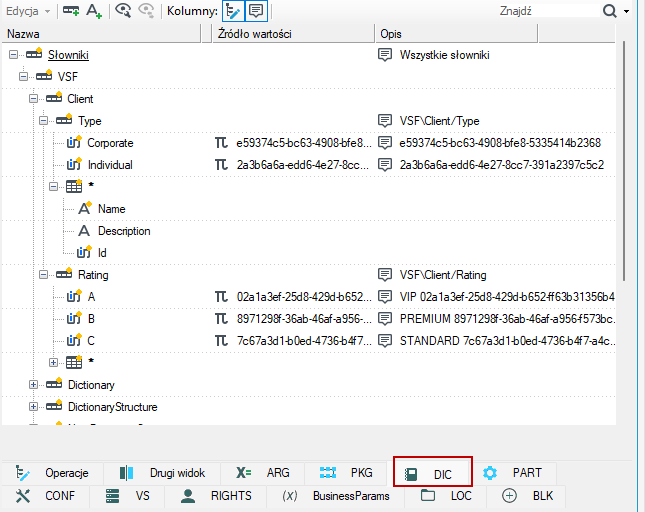The image size is (645, 512).
Task: Collapse the table node under Type
Action: (53, 186)
